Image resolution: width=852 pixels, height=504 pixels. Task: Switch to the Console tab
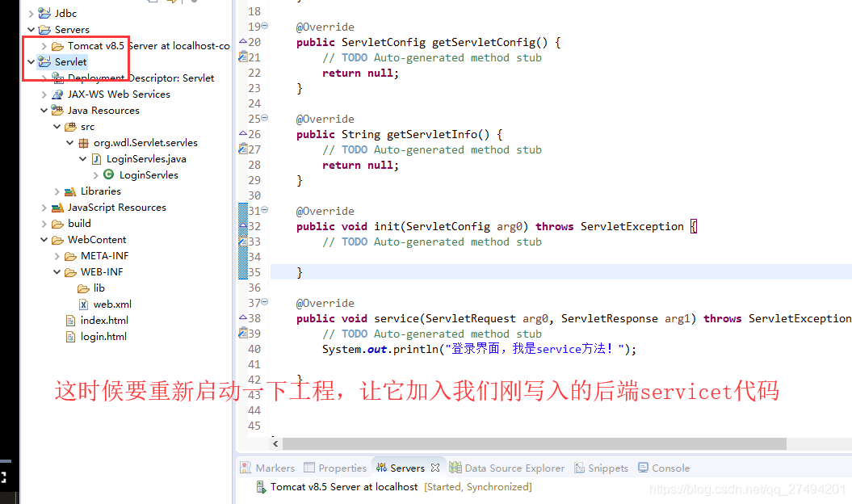pos(664,468)
